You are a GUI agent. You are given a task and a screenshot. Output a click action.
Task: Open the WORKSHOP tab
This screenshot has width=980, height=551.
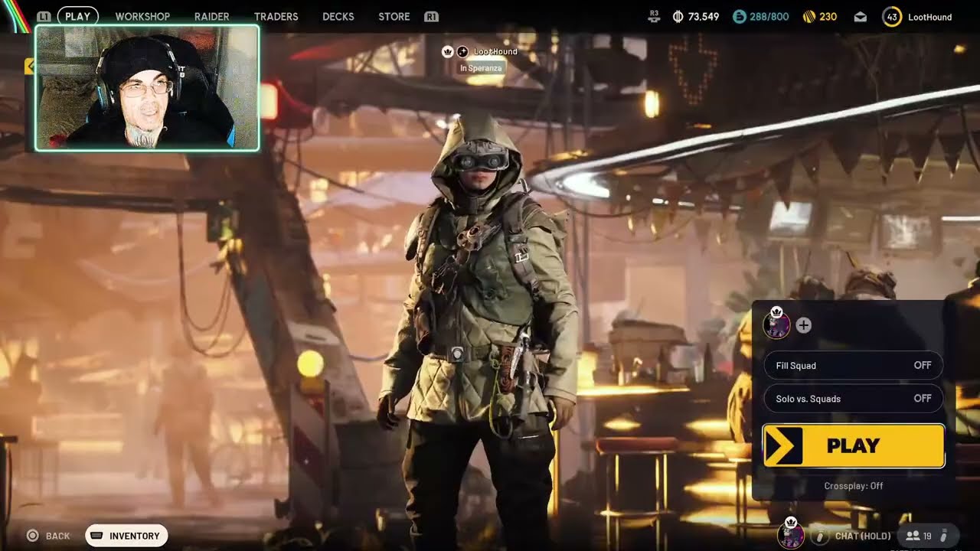pyautogui.click(x=142, y=16)
